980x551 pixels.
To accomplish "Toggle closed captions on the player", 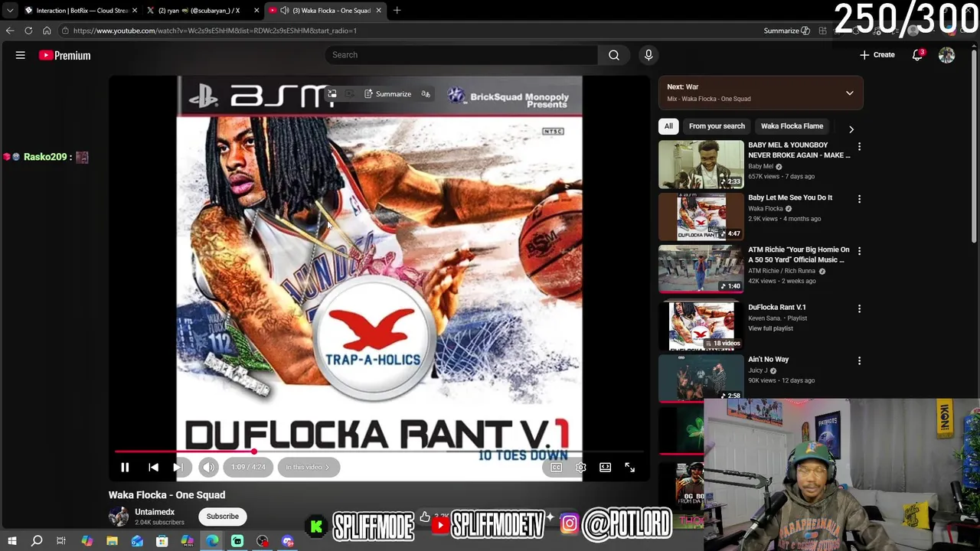I will [x=557, y=467].
